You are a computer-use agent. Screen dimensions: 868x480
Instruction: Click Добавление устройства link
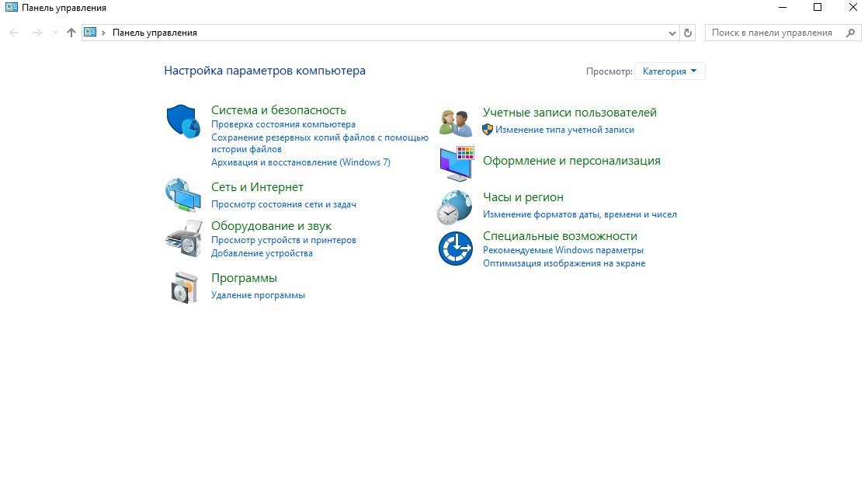[x=262, y=253]
